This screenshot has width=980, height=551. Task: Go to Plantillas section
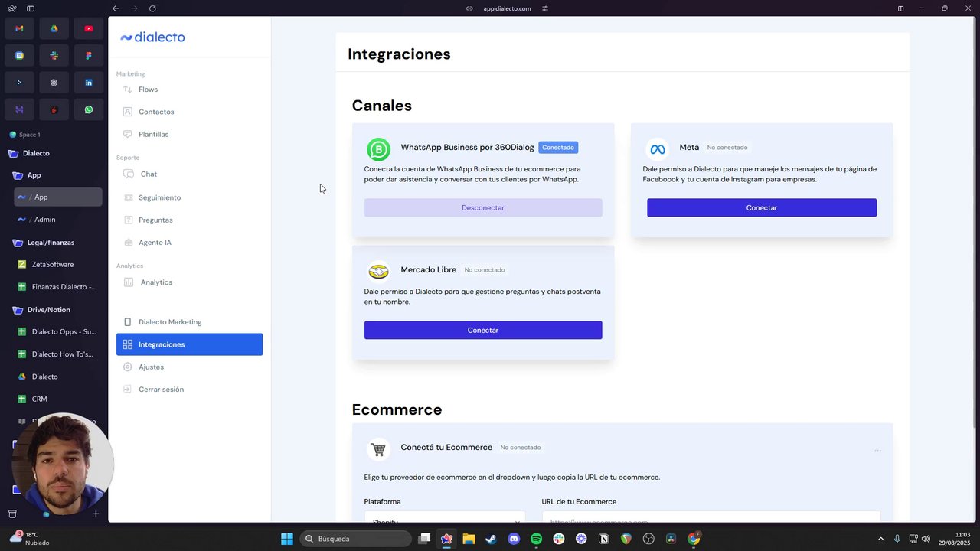click(189, 134)
